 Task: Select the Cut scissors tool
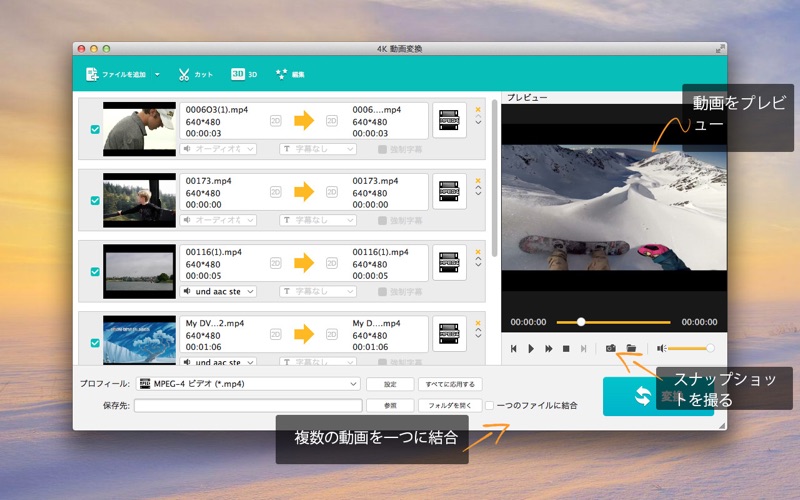point(195,74)
